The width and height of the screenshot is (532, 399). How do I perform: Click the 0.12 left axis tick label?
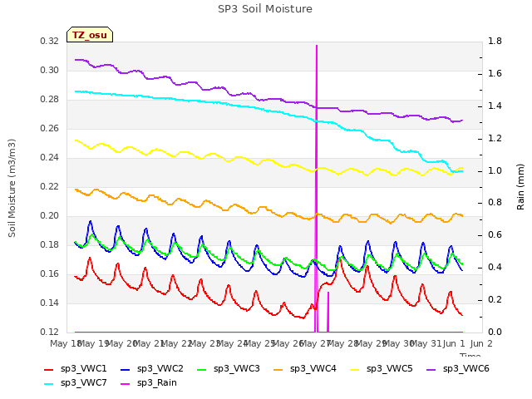50,332
